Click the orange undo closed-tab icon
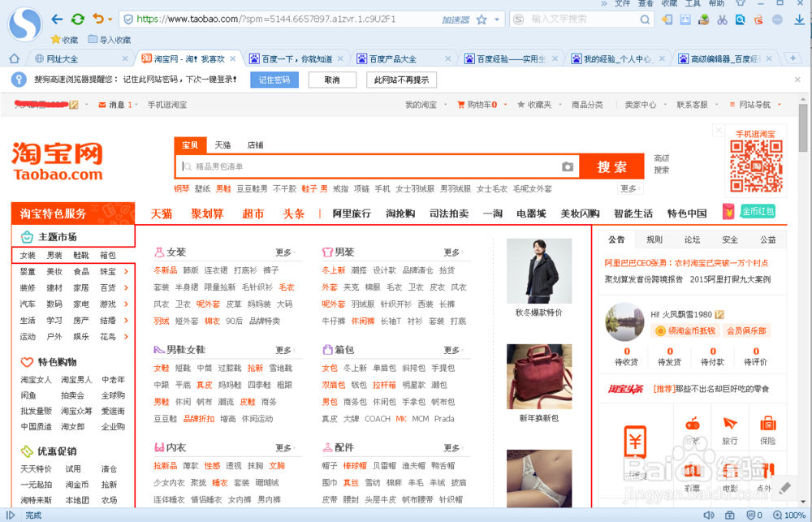Viewport: 812px width, 522px height. (x=98, y=19)
